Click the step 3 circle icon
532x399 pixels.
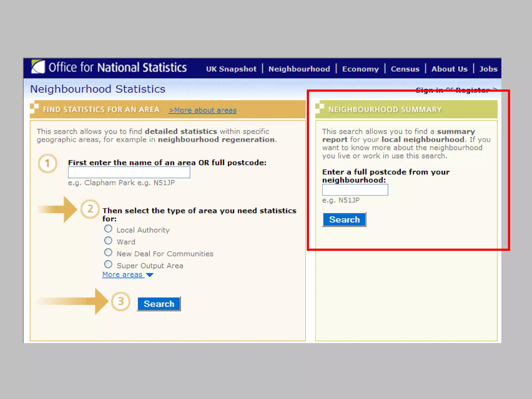pyautogui.click(x=121, y=302)
